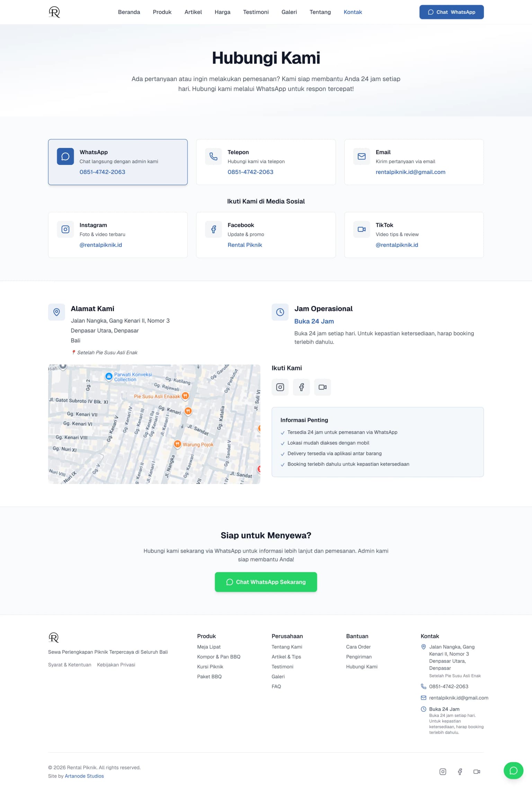
Task: Open the Artanode Studios link
Action: (x=84, y=776)
